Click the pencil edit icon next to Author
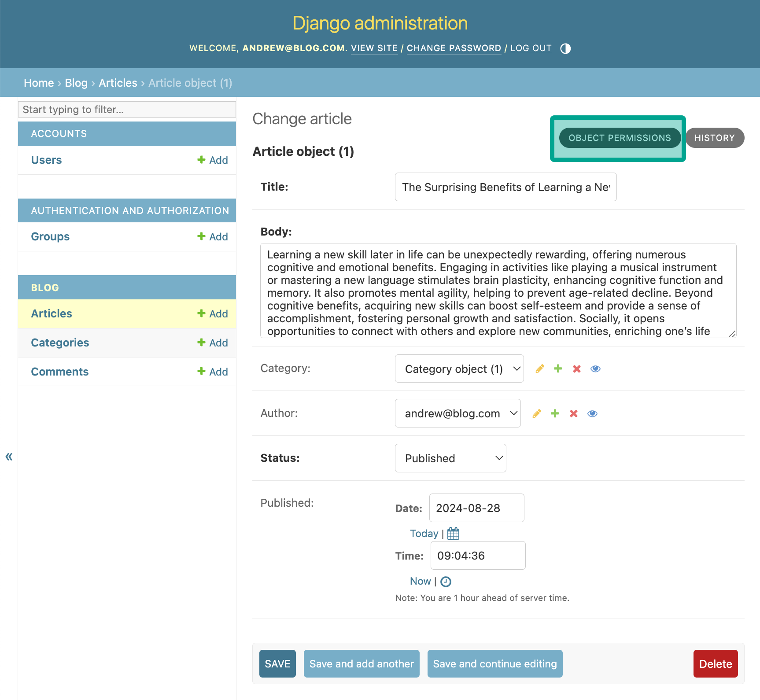Image resolution: width=760 pixels, height=700 pixels. coord(536,414)
